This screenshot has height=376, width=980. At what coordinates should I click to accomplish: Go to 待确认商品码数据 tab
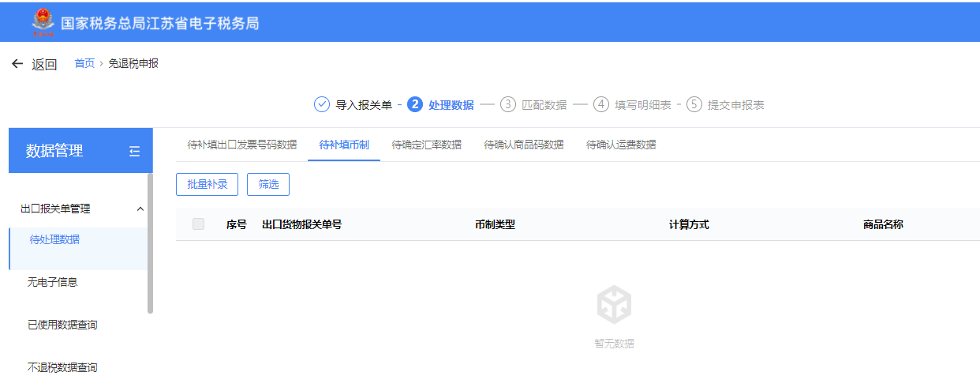[x=523, y=145]
